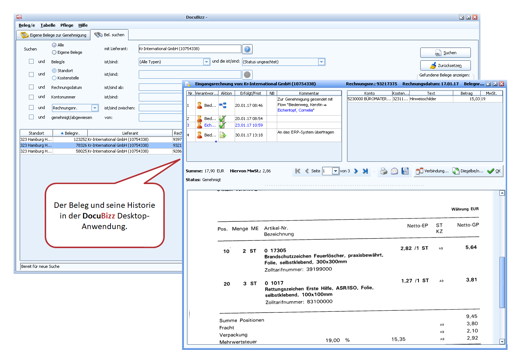Open the Alle Typen dropdown
This screenshot has width=516, height=363.
click(x=206, y=62)
